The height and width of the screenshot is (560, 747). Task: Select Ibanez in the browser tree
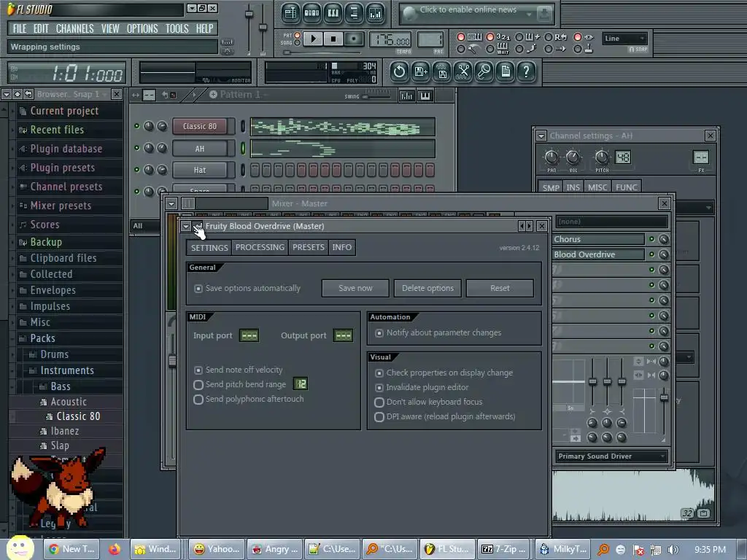pyautogui.click(x=65, y=432)
